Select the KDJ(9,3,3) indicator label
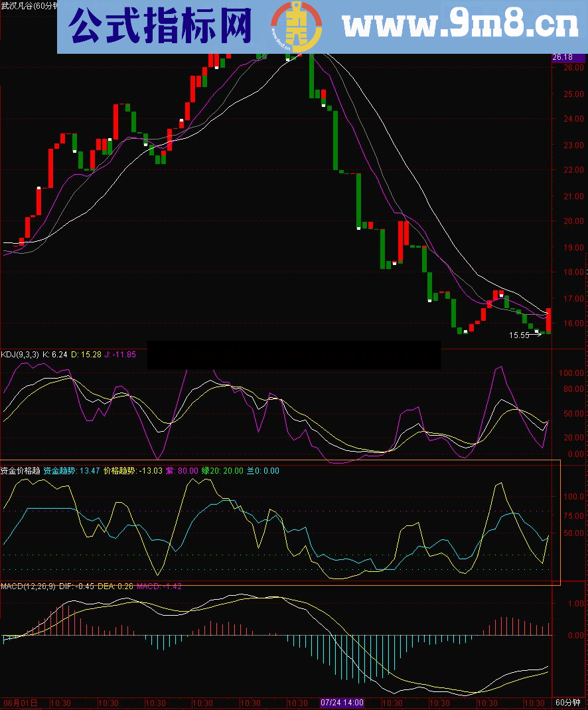The width and height of the screenshot is (588, 710). [x=20, y=355]
